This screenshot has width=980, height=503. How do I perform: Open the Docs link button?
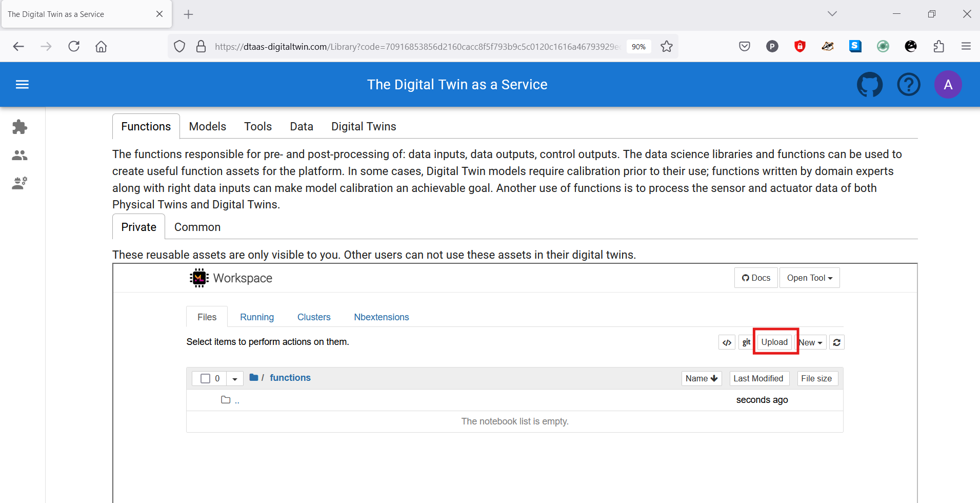(x=756, y=278)
